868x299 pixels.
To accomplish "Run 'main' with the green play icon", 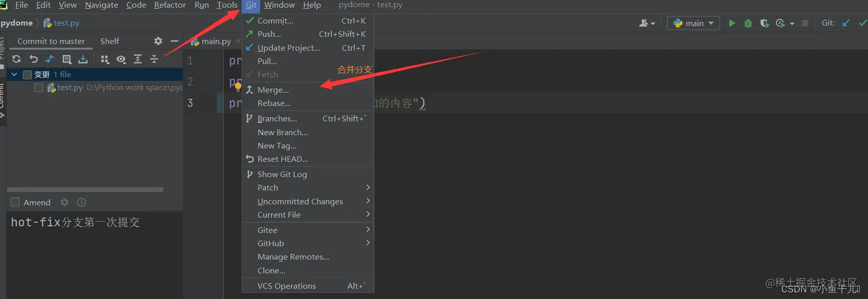I will tap(732, 24).
